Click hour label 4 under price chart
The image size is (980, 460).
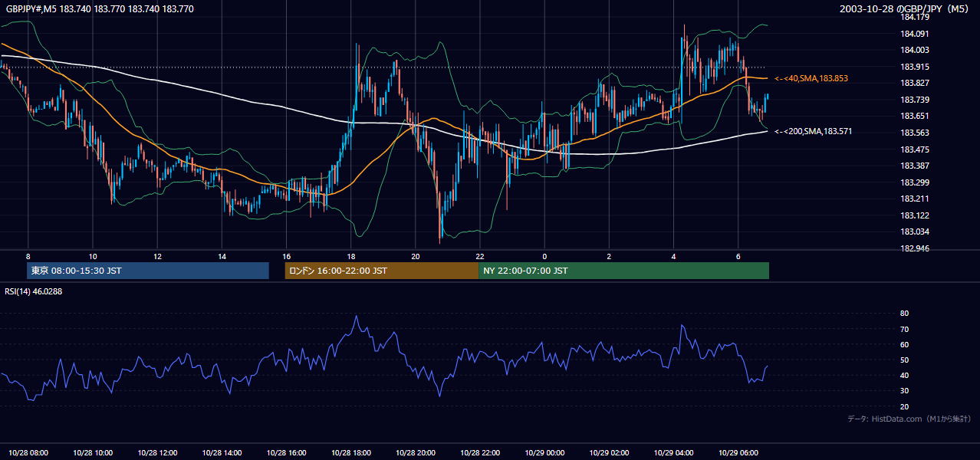[x=673, y=256]
